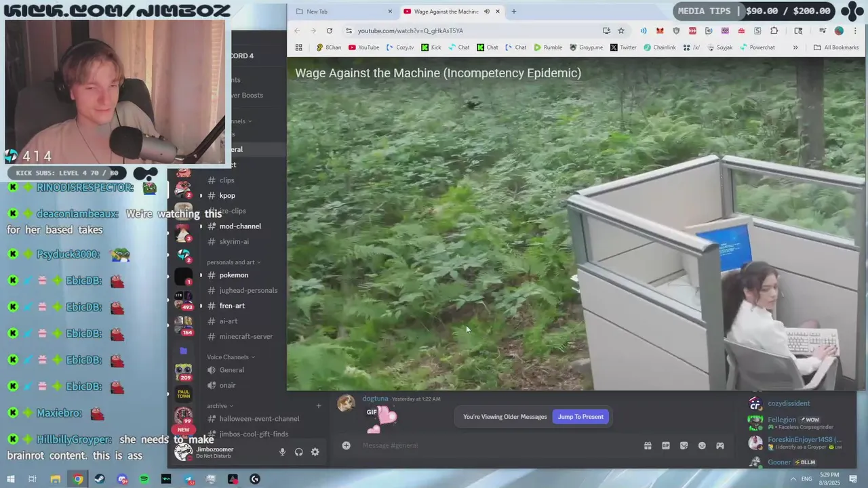
Task: Open the activities game controller icon
Action: click(x=720, y=445)
